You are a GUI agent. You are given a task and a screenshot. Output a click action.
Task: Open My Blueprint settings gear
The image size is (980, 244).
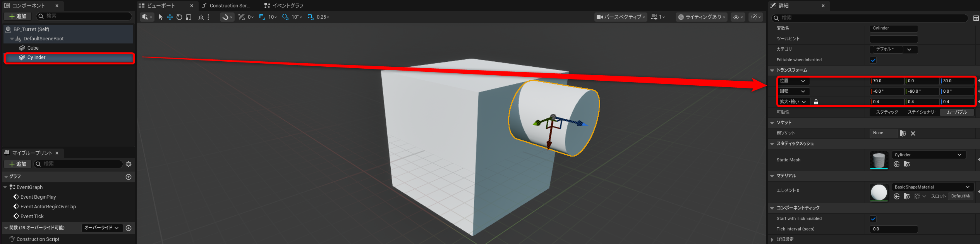point(129,164)
